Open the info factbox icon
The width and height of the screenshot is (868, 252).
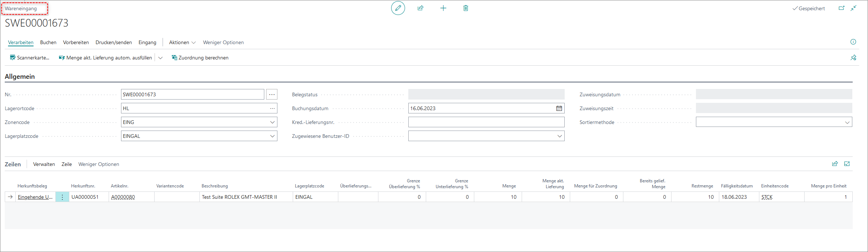pos(853,42)
